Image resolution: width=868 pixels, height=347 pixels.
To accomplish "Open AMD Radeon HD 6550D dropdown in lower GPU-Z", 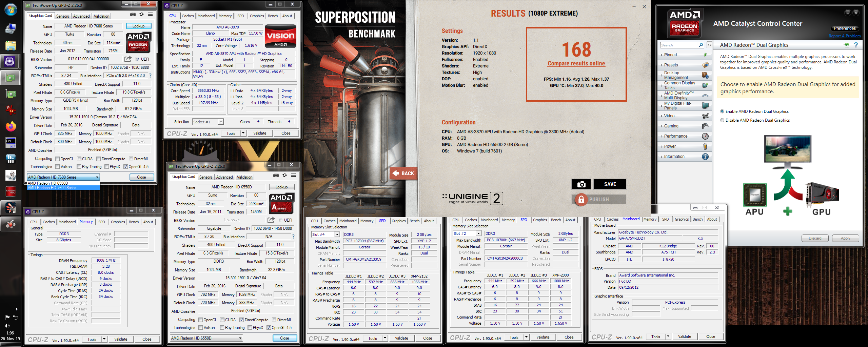I will (206, 338).
